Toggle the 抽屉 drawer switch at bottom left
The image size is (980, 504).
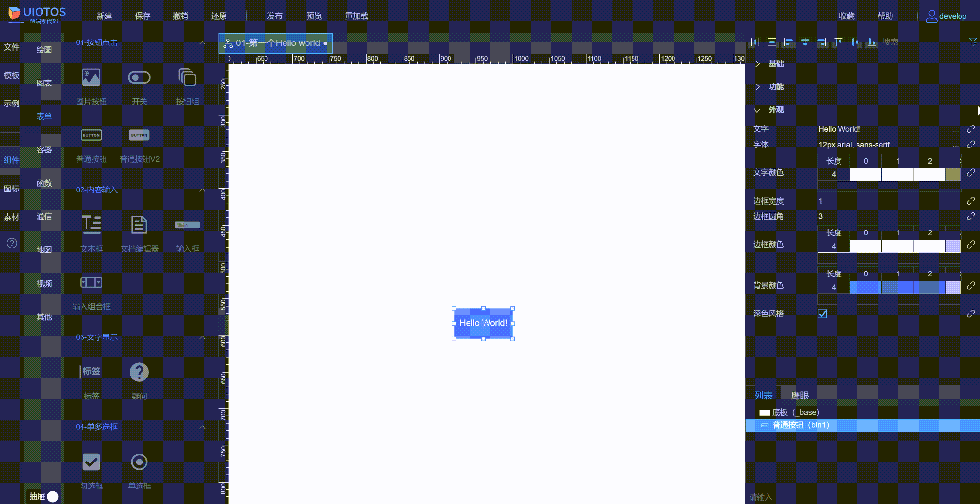52,495
